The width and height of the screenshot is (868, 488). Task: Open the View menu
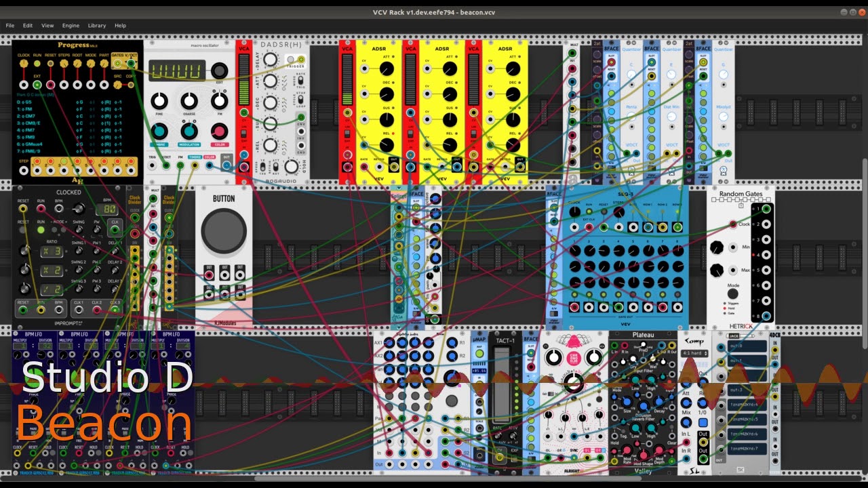click(x=47, y=25)
